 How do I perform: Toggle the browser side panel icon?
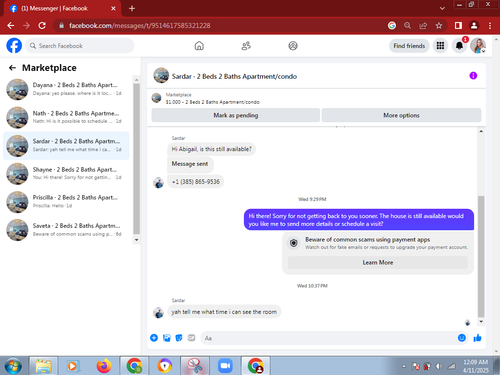point(458,26)
